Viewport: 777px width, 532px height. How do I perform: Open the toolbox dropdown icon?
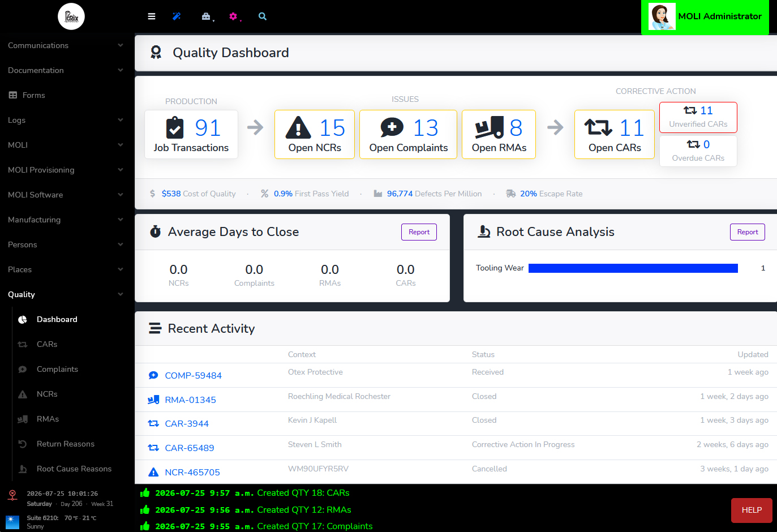point(207,16)
